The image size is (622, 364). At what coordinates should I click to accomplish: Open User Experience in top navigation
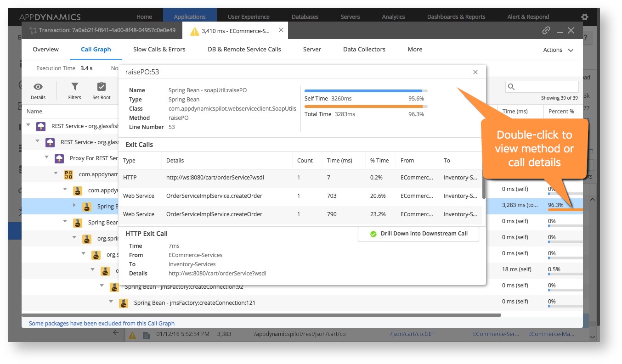(x=249, y=17)
